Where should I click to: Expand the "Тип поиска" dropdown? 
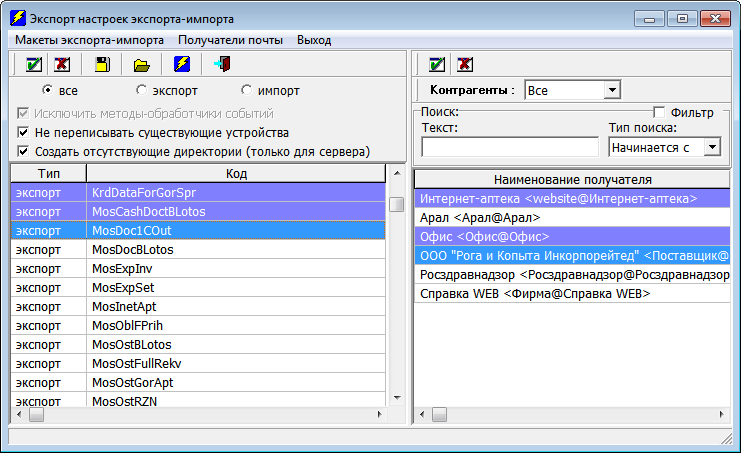[712, 147]
